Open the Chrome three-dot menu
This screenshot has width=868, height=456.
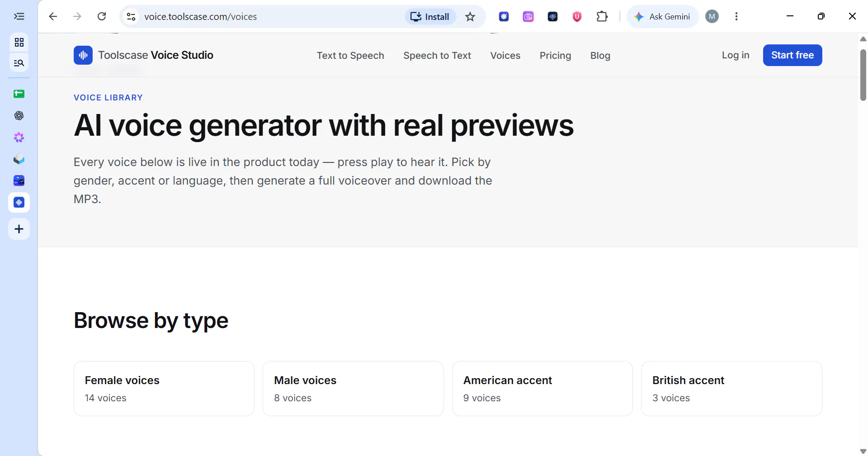pyautogui.click(x=736, y=17)
